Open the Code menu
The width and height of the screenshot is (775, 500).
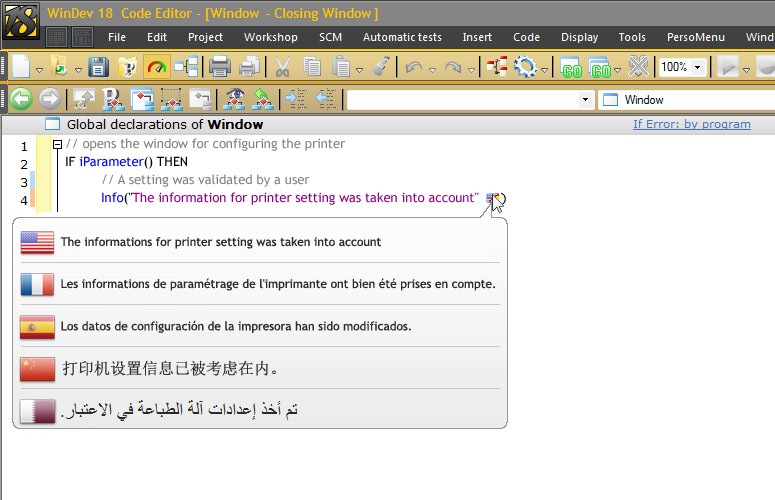point(526,37)
